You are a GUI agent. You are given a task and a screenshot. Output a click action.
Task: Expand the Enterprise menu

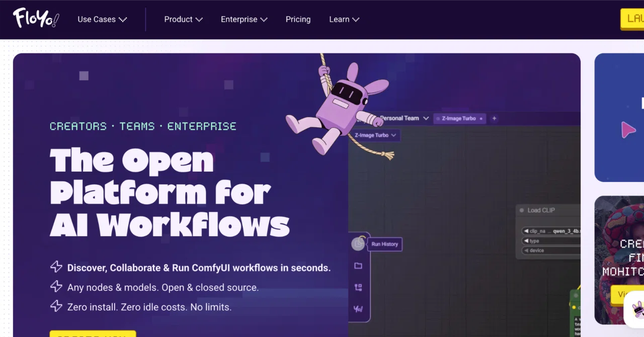pos(244,19)
